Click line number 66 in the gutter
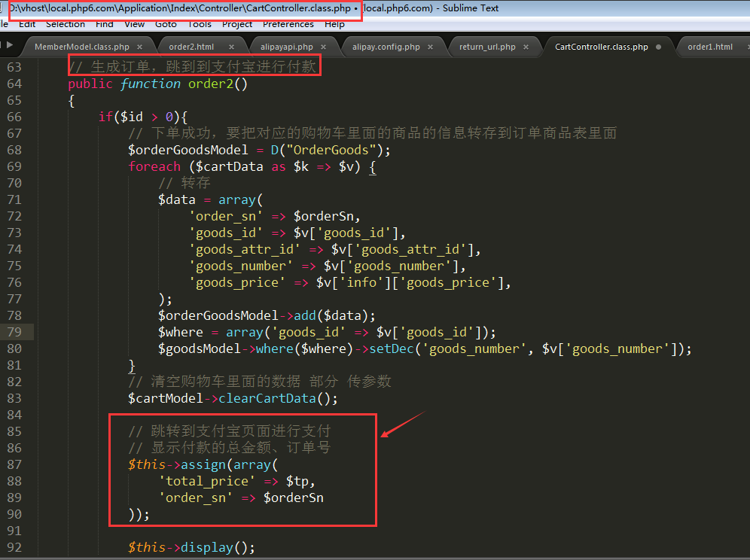This screenshot has height=560, width=750. [x=15, y=117]
